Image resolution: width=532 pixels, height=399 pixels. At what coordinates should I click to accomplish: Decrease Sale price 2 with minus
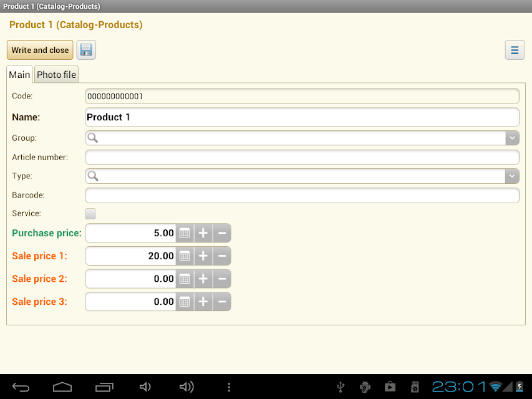[222, 279]
